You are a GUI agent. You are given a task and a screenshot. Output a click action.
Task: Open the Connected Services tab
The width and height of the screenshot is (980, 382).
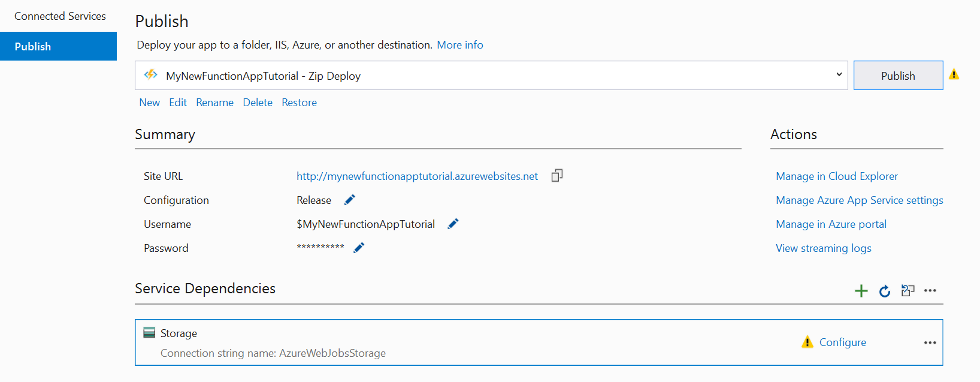coord(60,16)
